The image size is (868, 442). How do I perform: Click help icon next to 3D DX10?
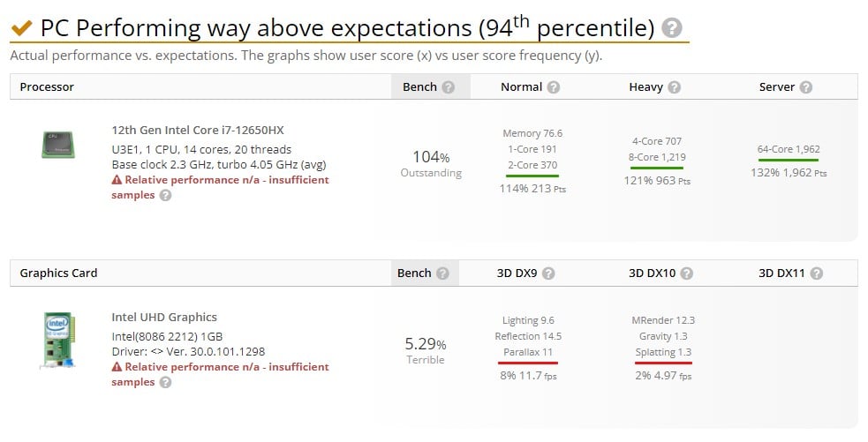687,273
